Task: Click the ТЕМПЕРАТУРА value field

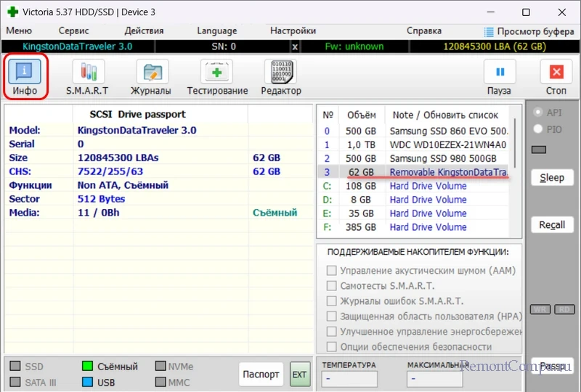Action: (349, 379)
